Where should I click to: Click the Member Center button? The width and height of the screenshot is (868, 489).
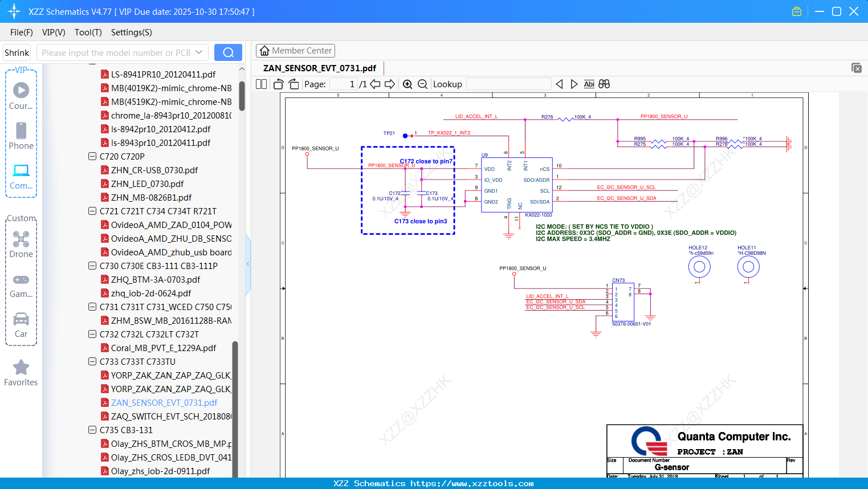coord(295,51)
